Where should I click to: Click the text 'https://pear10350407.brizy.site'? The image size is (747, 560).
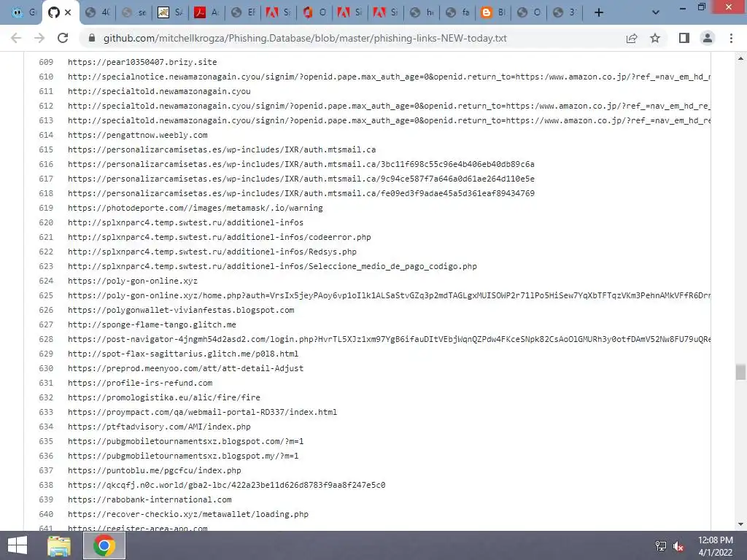[x=142, y=62]
